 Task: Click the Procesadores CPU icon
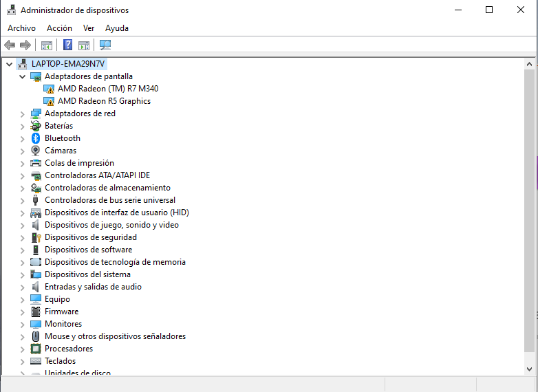tap(36, 349)
